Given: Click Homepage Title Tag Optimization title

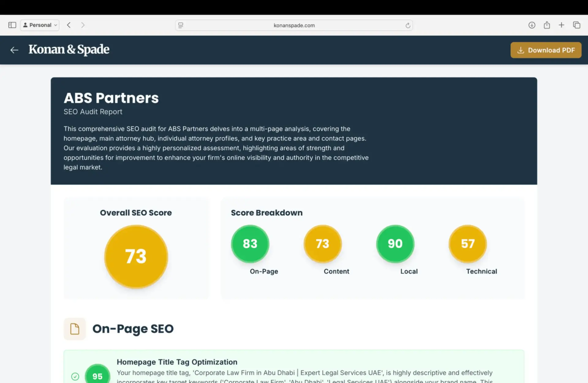Looking at the screenshot, I should click(x=177, y=362).
